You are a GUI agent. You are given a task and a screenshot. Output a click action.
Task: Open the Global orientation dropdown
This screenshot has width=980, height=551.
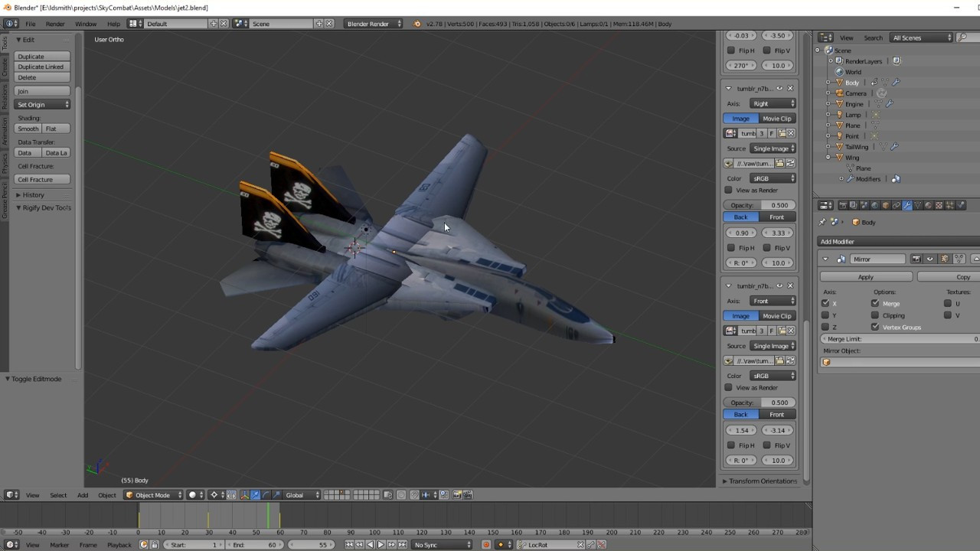[302, 495]
